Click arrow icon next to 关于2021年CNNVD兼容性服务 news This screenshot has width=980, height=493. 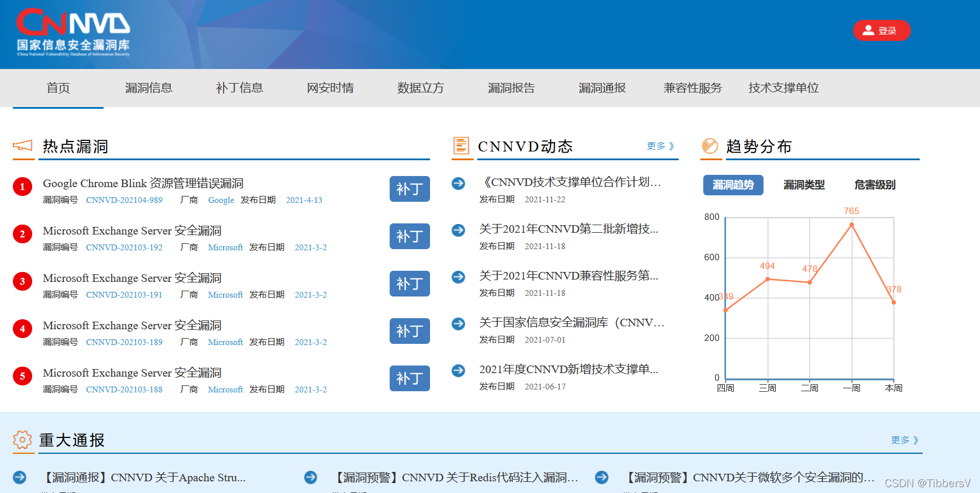[458, 277]
